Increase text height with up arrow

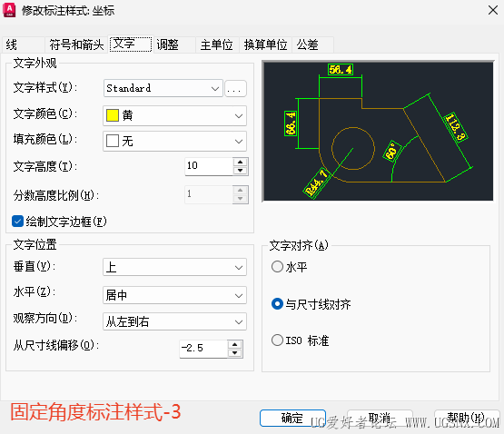point(240,162)
